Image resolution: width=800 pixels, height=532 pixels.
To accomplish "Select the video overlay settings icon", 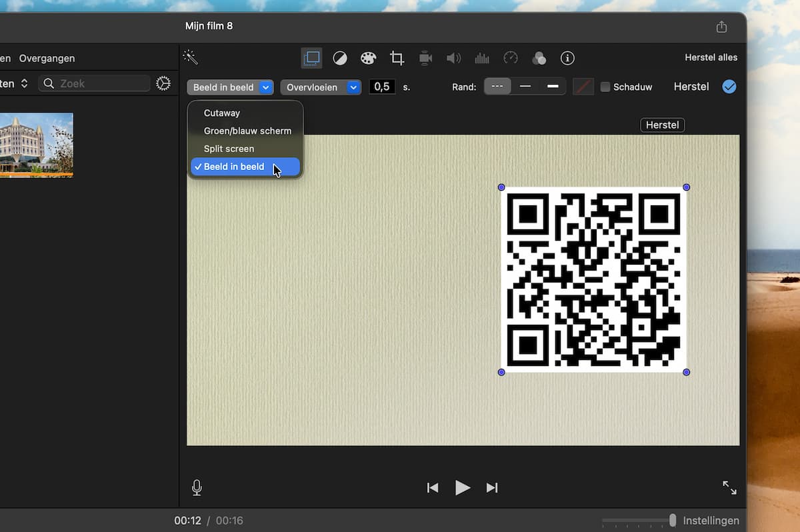I will coord(311,58).
